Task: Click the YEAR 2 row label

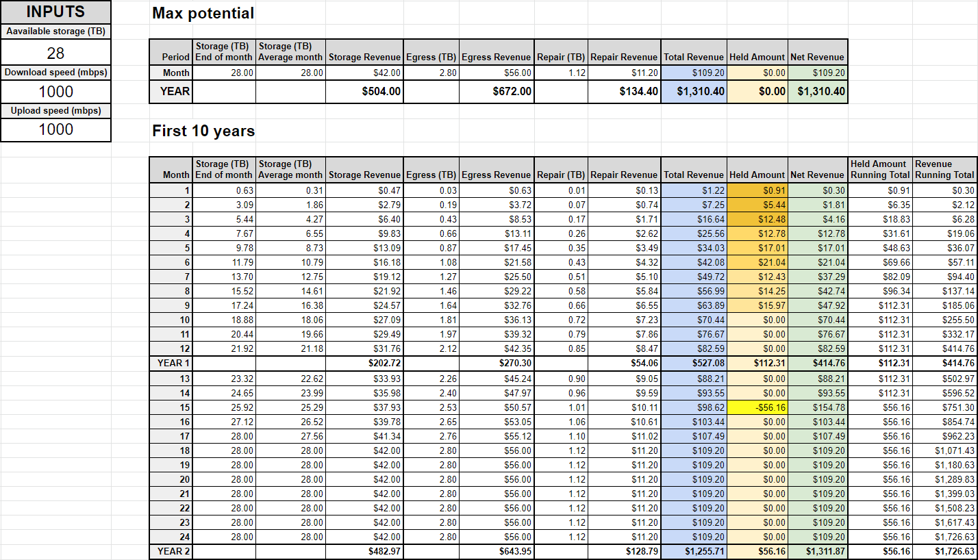Action: point(171,551)
